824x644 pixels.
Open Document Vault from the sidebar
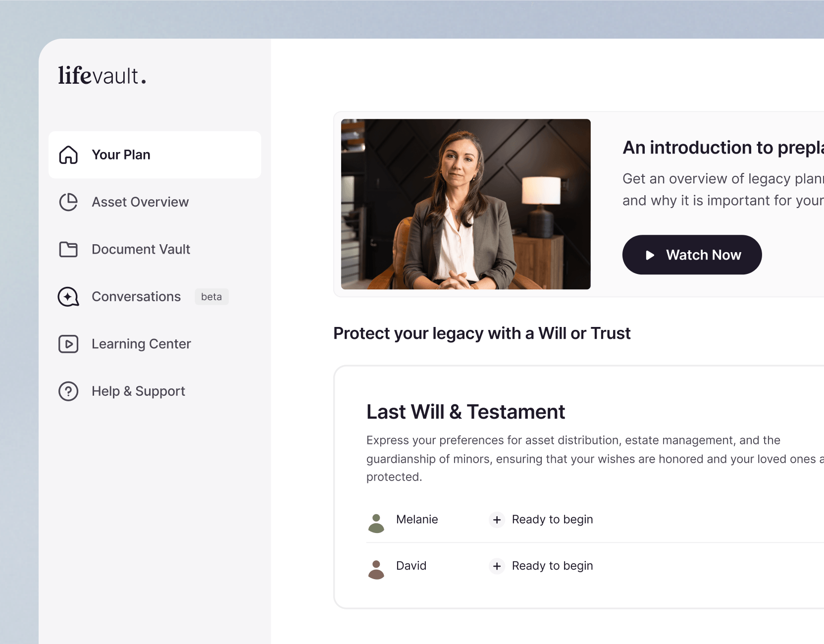(x=141, y=249)
